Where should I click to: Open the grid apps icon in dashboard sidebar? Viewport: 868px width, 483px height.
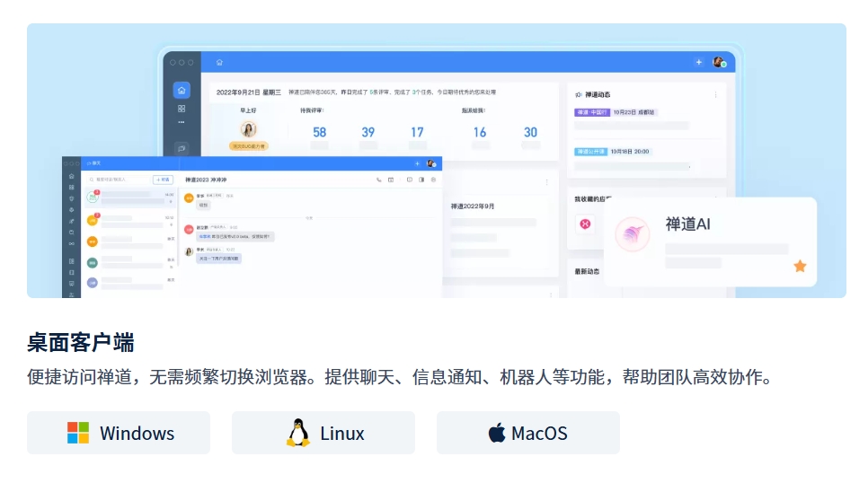pyautogui.click(x=182, y=109)
